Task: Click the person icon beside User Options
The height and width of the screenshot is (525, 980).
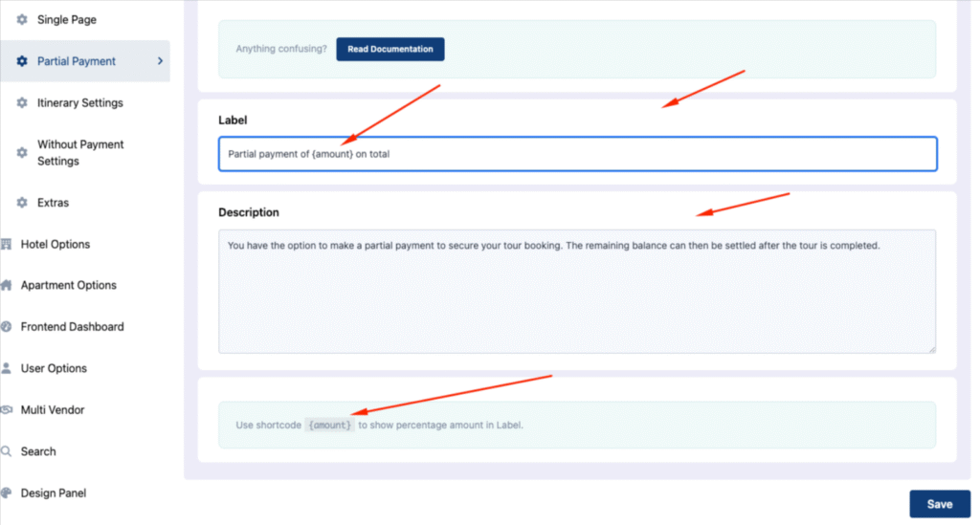Action: tap(7, 368)
